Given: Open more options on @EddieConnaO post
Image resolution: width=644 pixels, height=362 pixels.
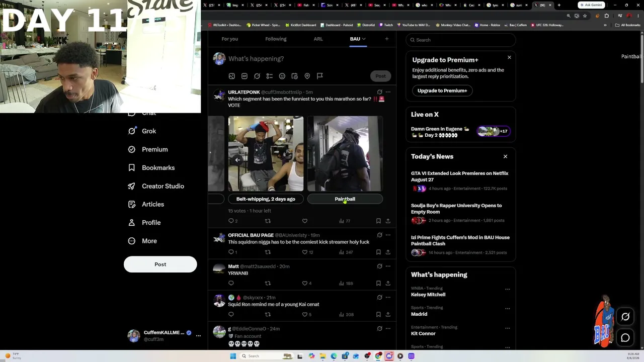Looking at the screenshot, I should coord(387,328).
